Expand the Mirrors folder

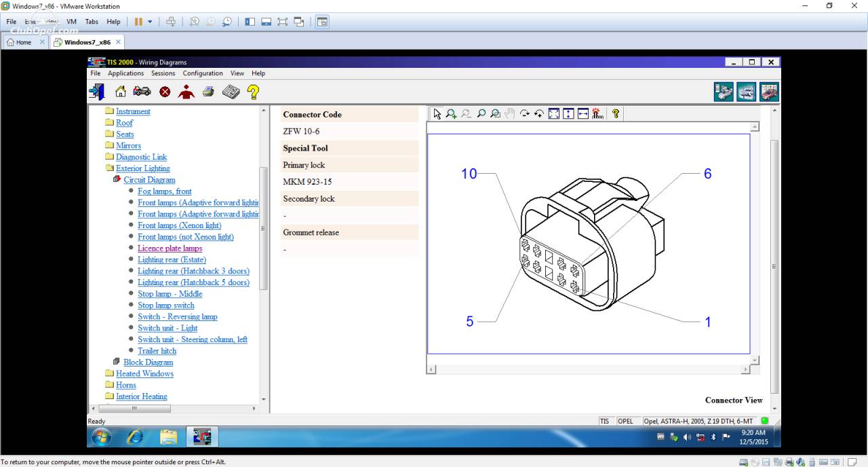[109, 145]
